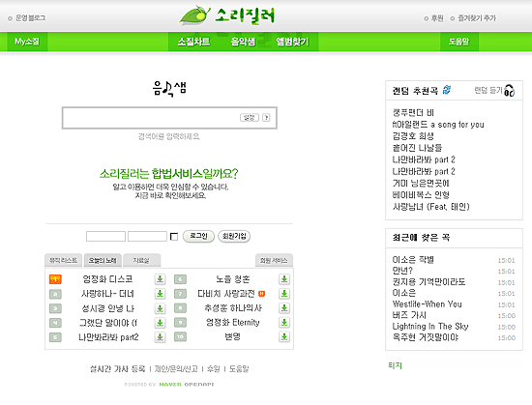Select 쿵푸팬더 비 recommended song
532x405 pixels.
tap(413, 112)
